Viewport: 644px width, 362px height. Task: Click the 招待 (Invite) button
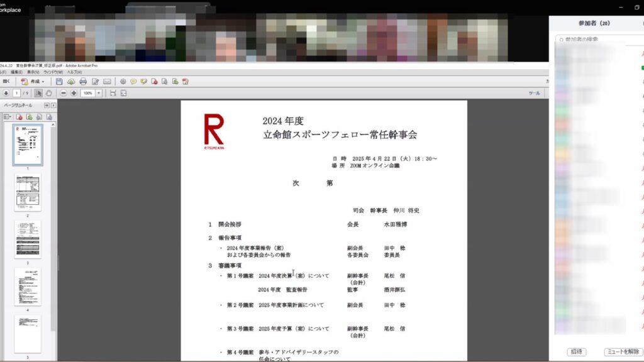[576, 352]
